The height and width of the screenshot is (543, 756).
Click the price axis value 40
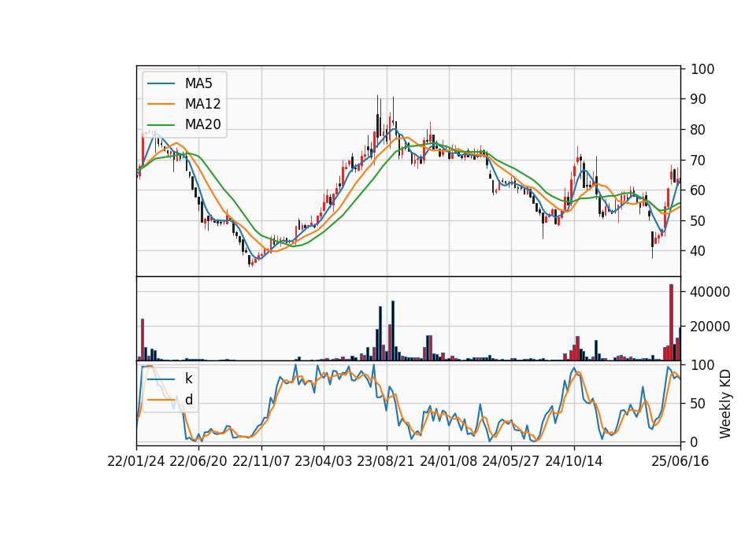pos(699,251)
